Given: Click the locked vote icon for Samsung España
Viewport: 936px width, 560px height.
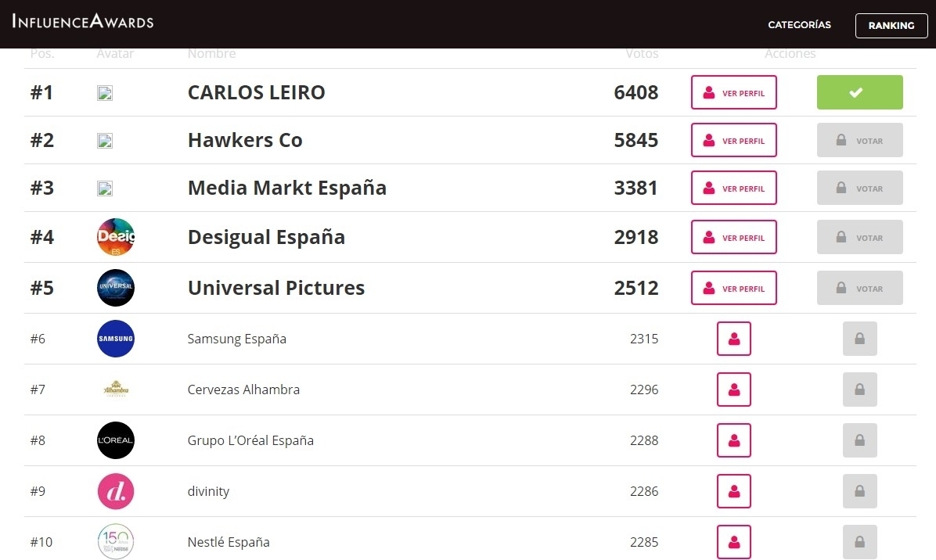Looking at the screenshot, I should click(x=859, y=339).
